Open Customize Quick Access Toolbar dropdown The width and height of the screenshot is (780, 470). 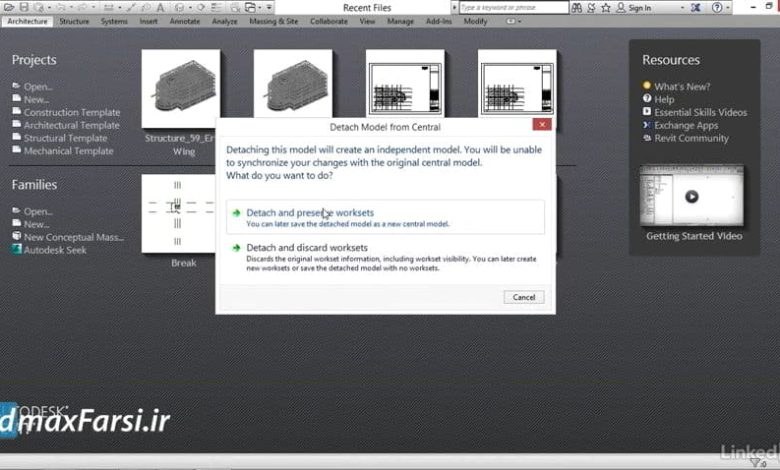click(269, 8)
